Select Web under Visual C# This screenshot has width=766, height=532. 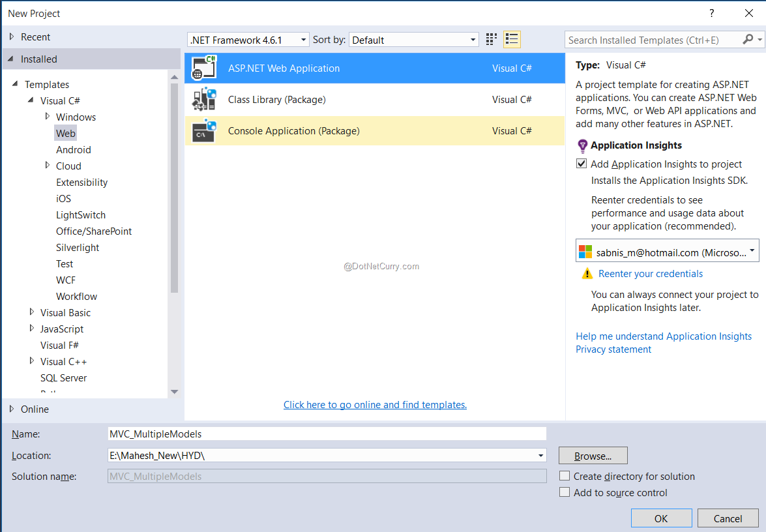click(x=65, y=133)
